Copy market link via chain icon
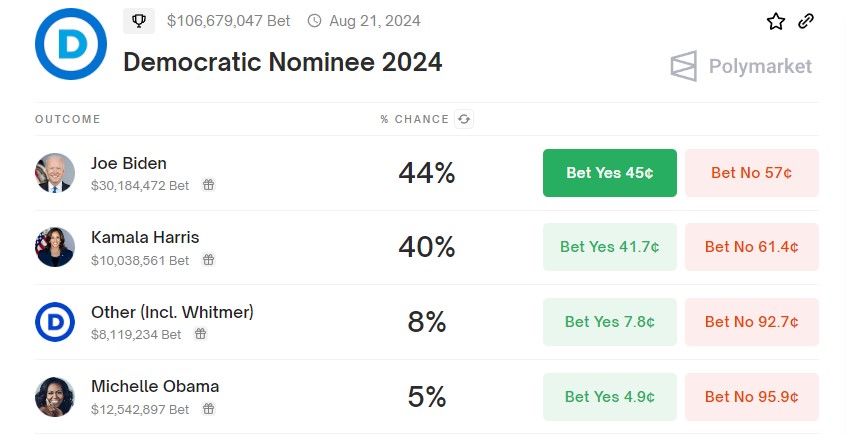Image resolution: width=846 pixels, height=434 pixels. 806,21
